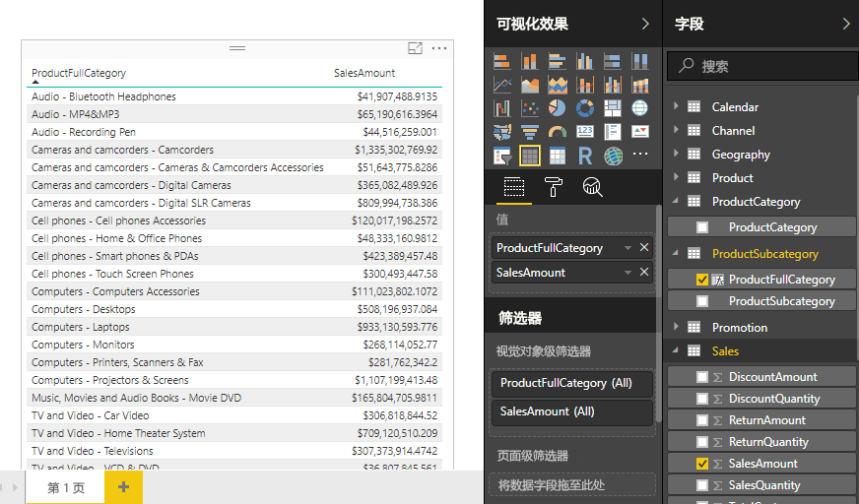Choose the scatter chart visual
Screen dimensions: 859x504
(x=530, y=108)
